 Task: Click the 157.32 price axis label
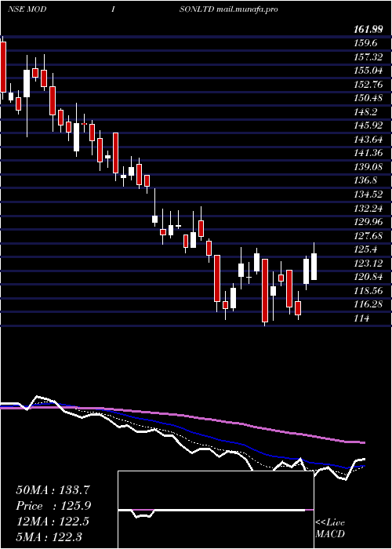[x=369, y=56]
